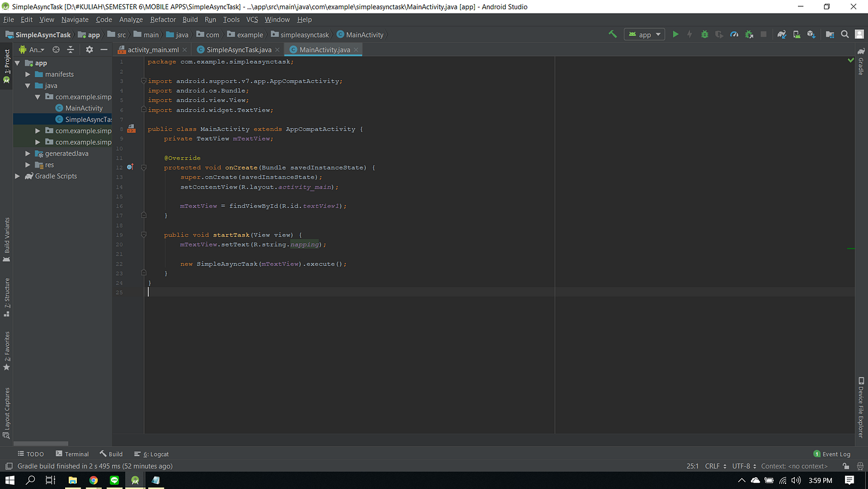Click the Make Project hammer icon
Viewport: 868px width, 489px height.
point(613,35)
